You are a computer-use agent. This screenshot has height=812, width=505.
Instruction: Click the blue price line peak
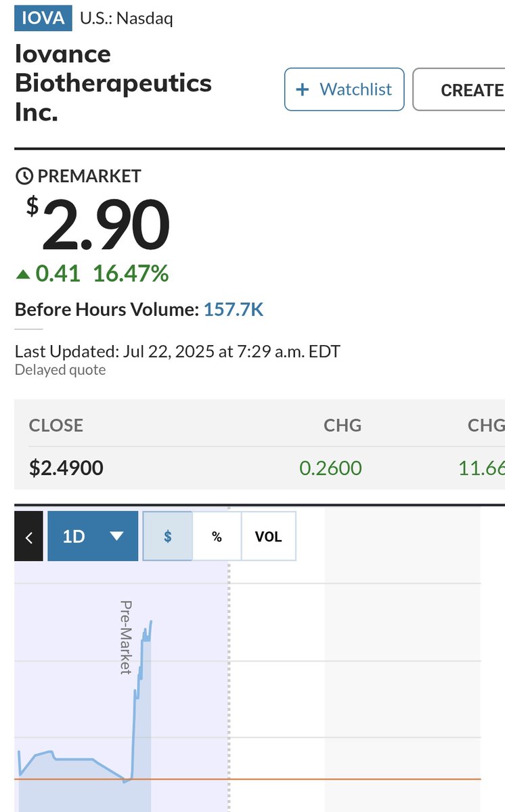(151, 621)
